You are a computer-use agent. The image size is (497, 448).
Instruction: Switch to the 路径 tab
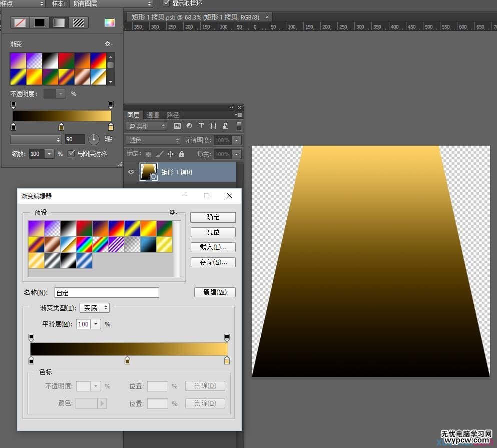pyautogui.click(x=173, y=115)
